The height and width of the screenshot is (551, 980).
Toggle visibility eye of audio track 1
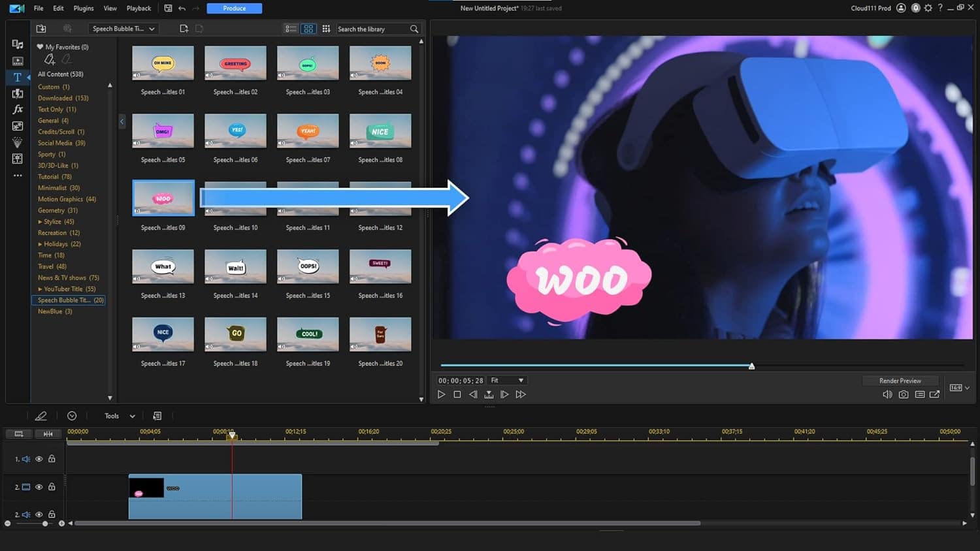pyautogui.click(x=39, y=459)
